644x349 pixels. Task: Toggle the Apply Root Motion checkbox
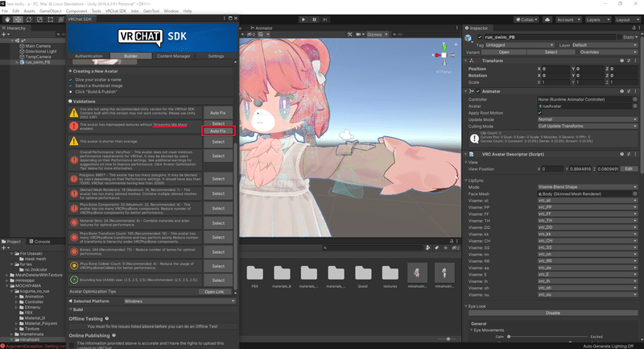pyautogui.click(x=539, y=113)
